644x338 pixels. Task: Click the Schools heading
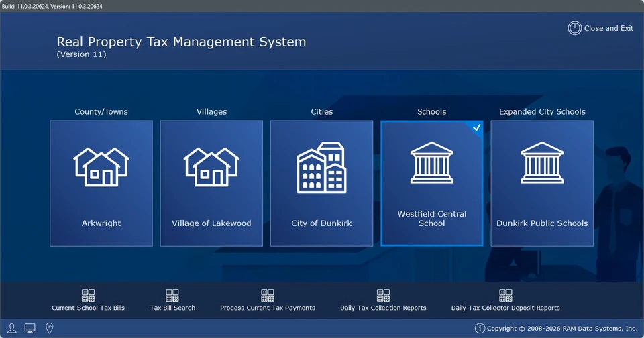point(431,112)
